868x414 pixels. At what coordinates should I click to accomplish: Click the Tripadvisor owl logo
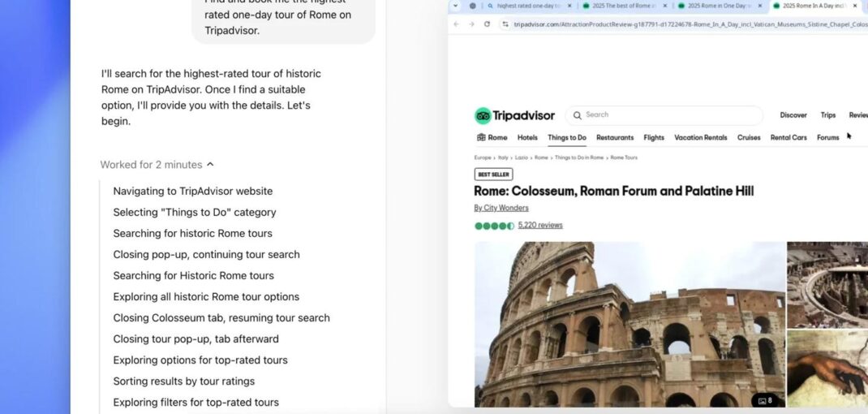[x=483, y=116]
